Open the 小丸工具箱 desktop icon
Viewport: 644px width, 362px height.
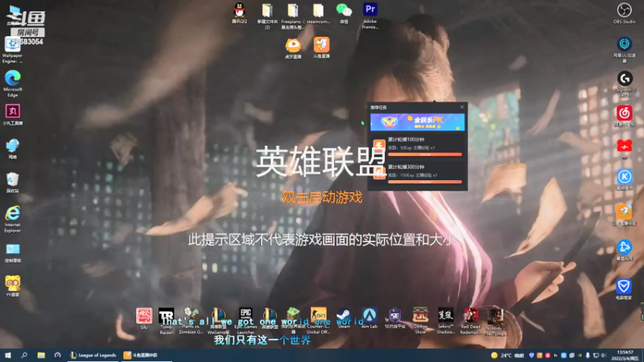[x=12, y=114]
